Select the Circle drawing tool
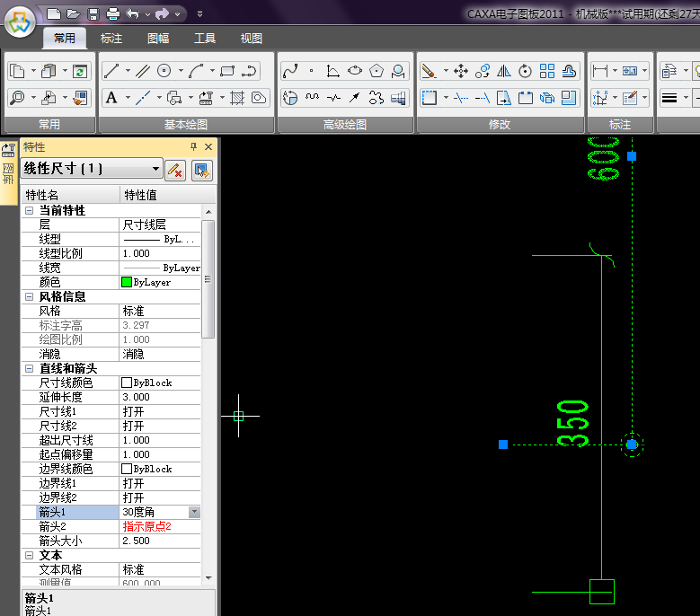This screenshot has height=616, width=700. click(x=164, y=71)
